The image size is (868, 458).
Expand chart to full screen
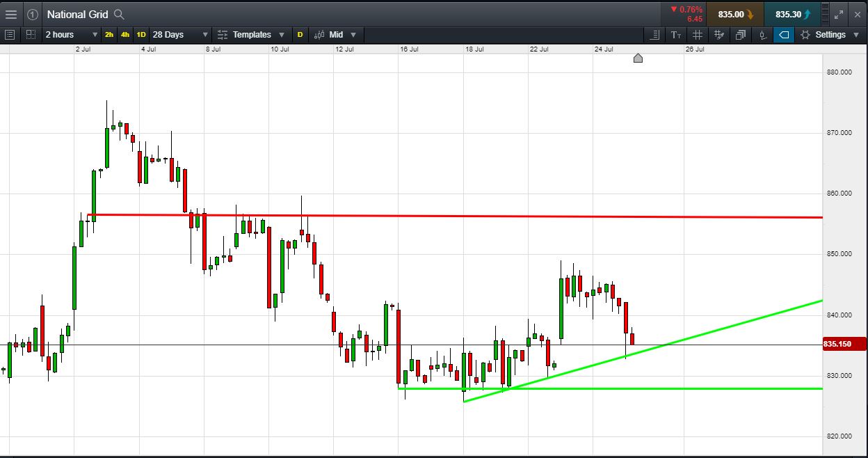[838, 14]
